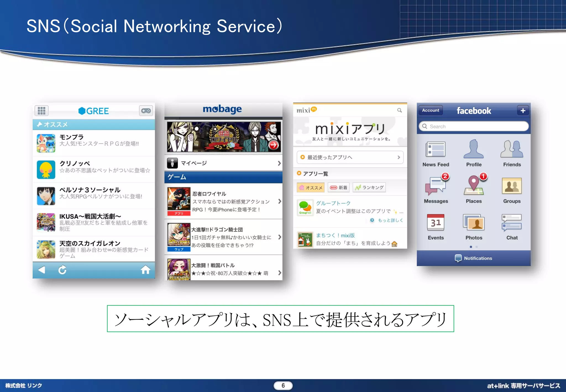
Task: Open まちつく!mixi版 app icon
Action: tap(305, 239)
